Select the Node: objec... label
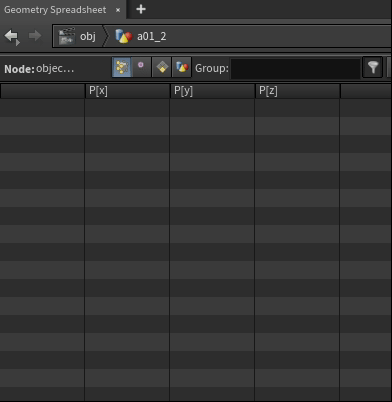The height and width of the screenshot is (402, 392). pos(39,69)
